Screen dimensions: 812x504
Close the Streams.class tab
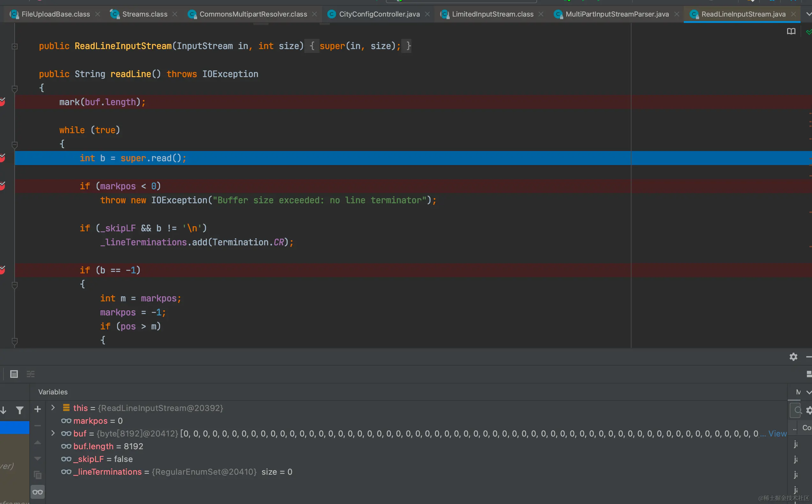pyautogui.click(x=175, y=14)
